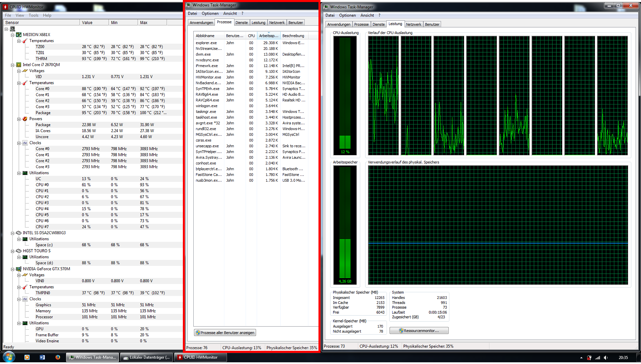Click the Utilizations icon under HGST TOURO S
Screen dimensions: 641x364
coord(25,257)
